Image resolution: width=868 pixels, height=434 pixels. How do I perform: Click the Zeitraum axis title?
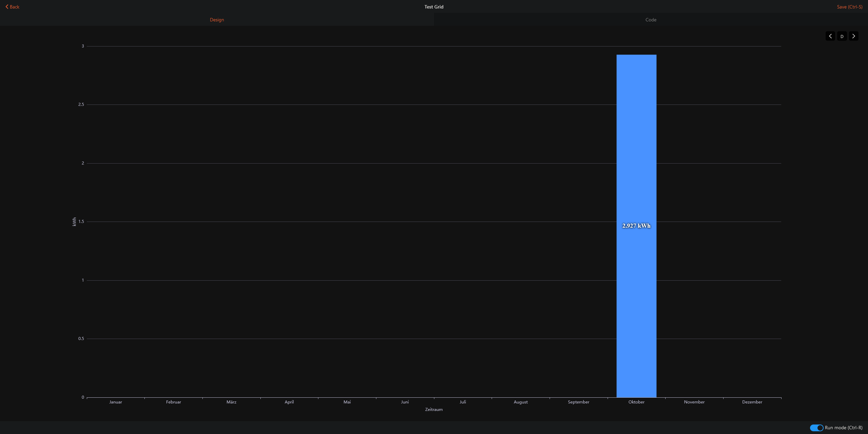point(434,409)
